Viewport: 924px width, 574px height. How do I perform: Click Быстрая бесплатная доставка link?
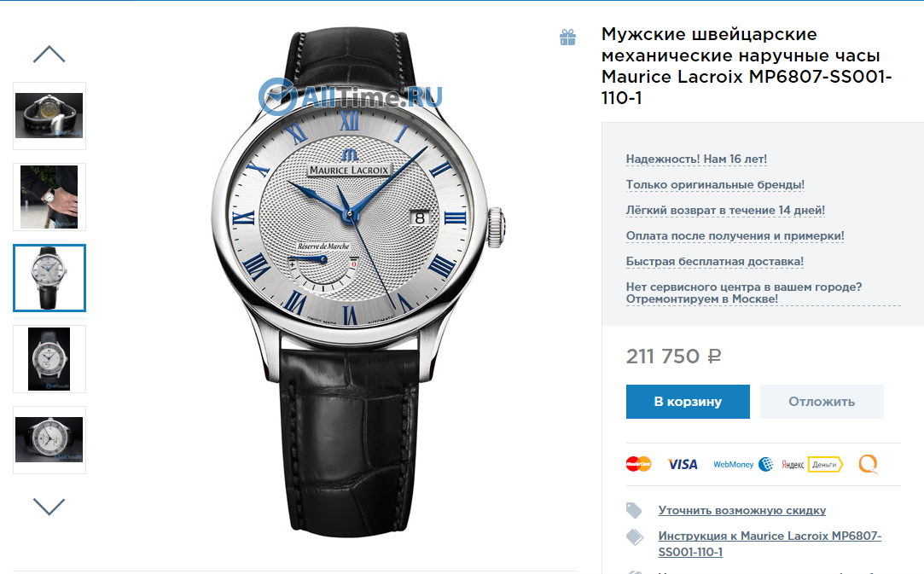point(715,261)
